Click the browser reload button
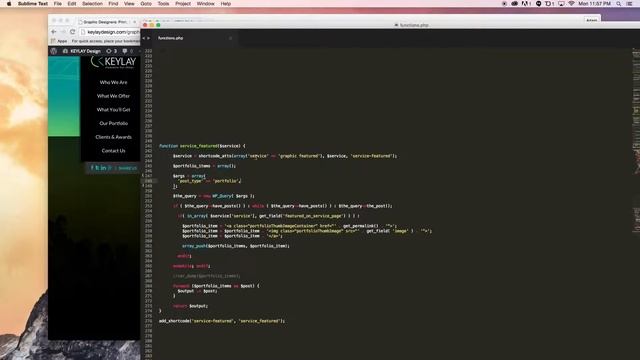The height and width of the screenshot is (360, 640). point(73,32)
